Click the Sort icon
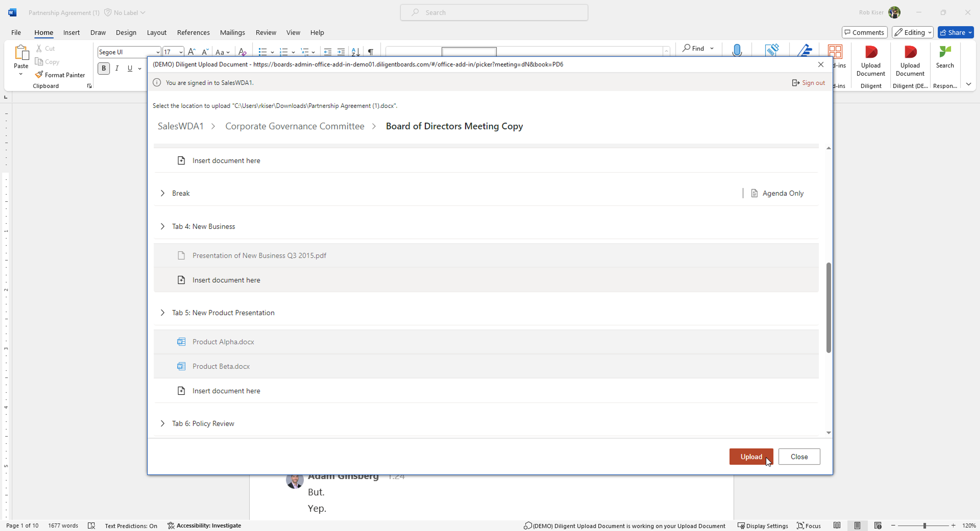This screenshot has height=531, width=980. tap(355, 52)
